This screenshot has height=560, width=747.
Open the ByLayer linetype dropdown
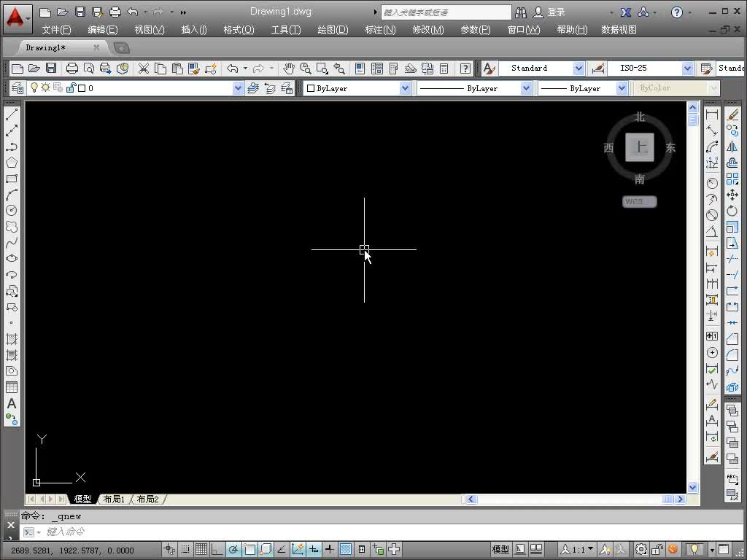[526, 88]
